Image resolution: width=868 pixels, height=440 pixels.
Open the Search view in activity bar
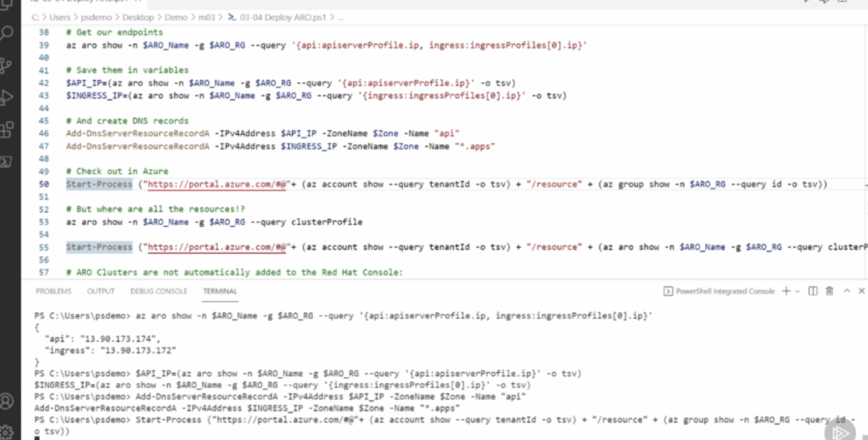click(x=6, y=33)
